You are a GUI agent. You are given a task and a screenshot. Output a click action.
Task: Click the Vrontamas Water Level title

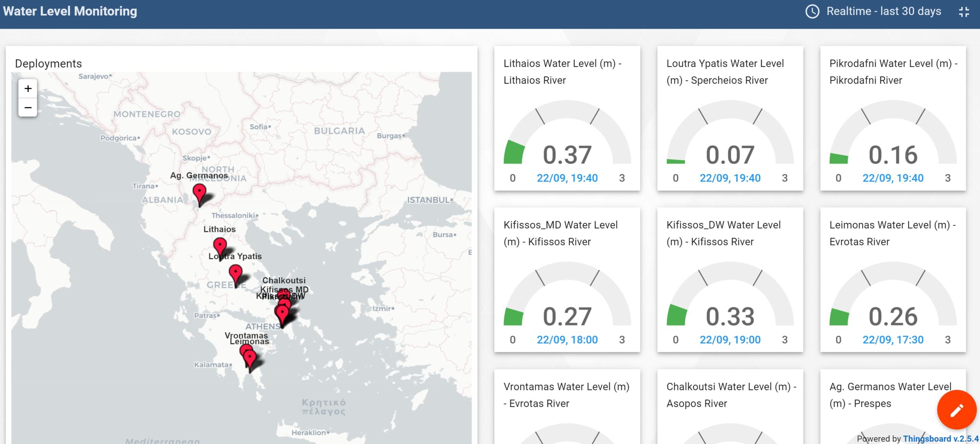(567, 395)
